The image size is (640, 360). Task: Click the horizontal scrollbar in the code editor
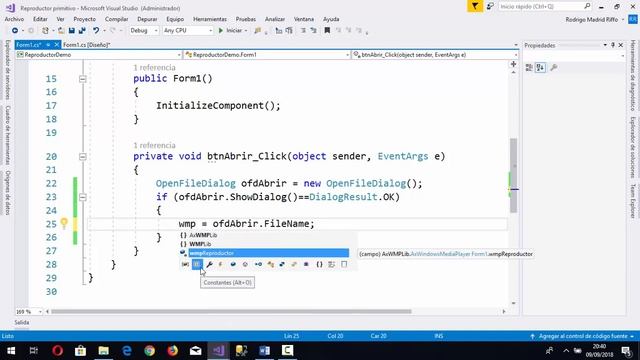[231, 311]
